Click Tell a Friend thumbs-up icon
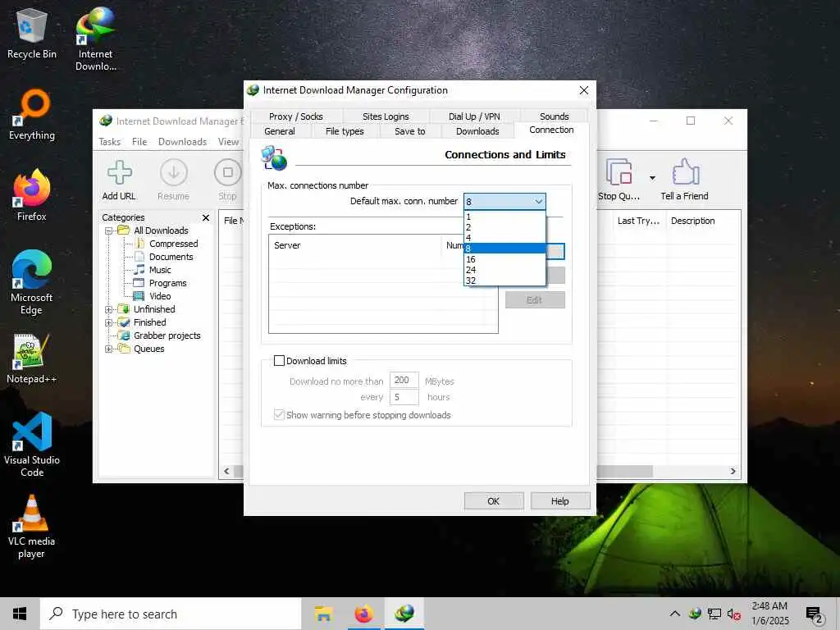Screen dimensions: 840x630 [685, 180]
